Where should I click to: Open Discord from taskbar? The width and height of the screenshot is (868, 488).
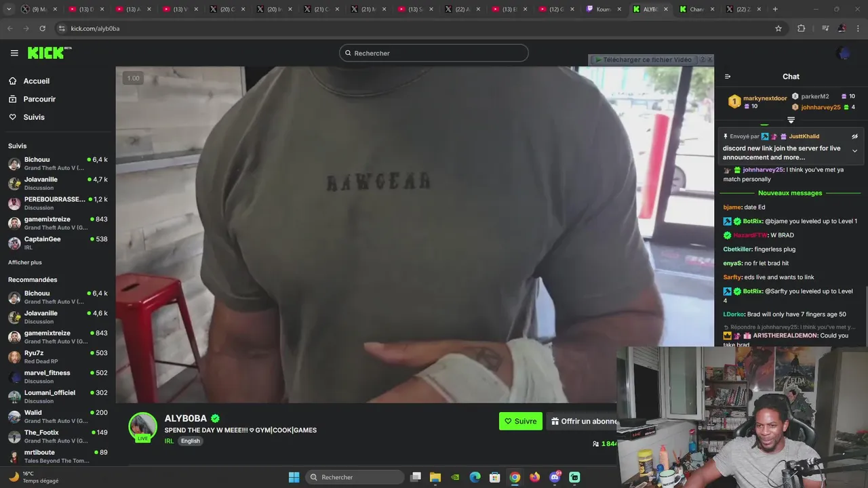(555, 477)
